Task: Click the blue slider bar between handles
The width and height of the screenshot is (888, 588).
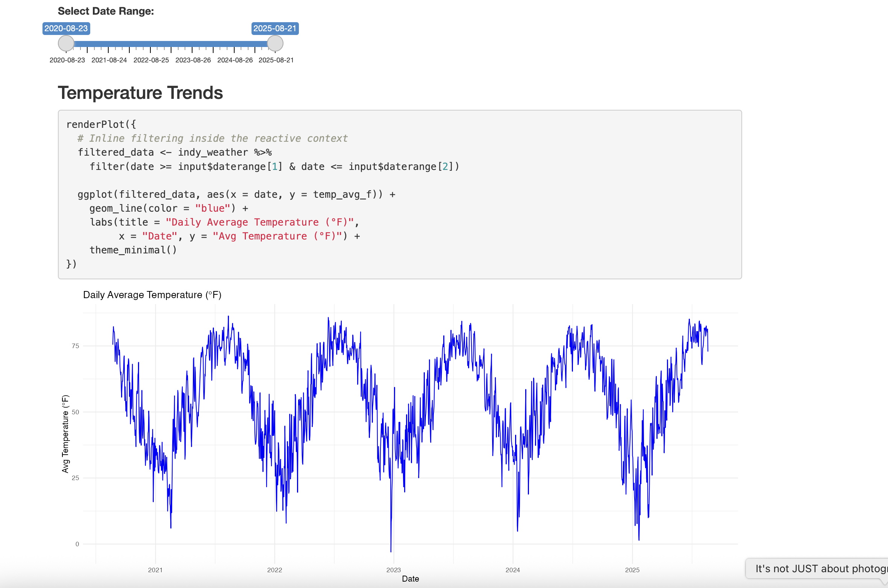Action: click(x=171, y=44)
